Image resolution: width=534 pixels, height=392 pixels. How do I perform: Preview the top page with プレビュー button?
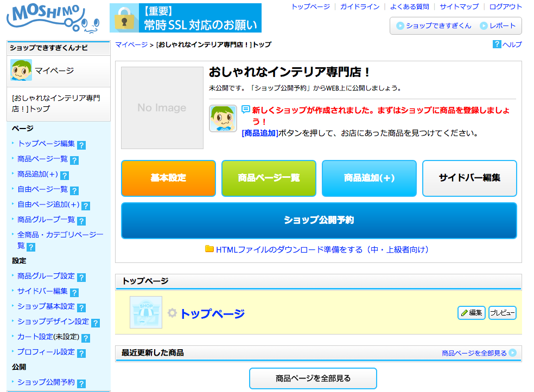click(x=502, y=313)
